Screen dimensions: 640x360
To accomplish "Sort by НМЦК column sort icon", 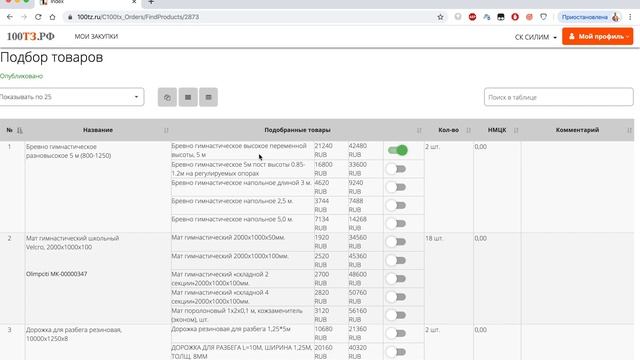I will coord(516,130).
